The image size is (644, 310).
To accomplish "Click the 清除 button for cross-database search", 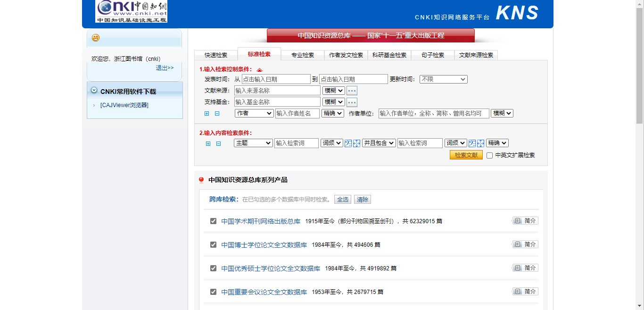I will pos(363,200).
